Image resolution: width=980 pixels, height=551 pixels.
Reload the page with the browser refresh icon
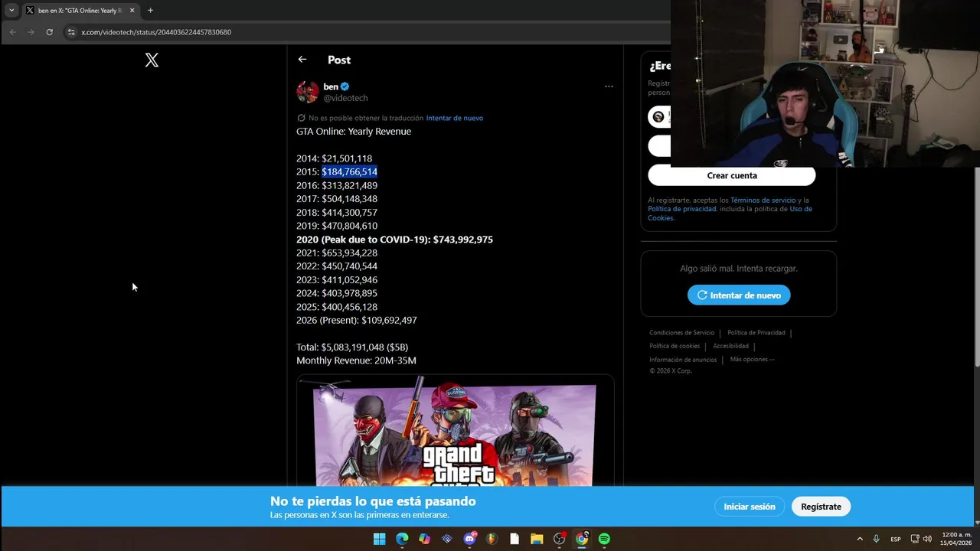pyautogui.click(x=49, y=32)
